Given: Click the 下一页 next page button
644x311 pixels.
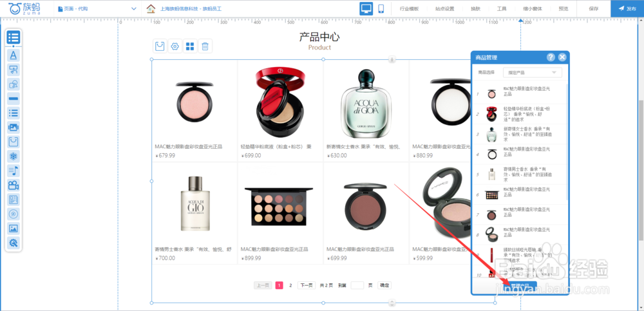Looking at the screenshot, I should pyautogui.click(x=306, y=285).
